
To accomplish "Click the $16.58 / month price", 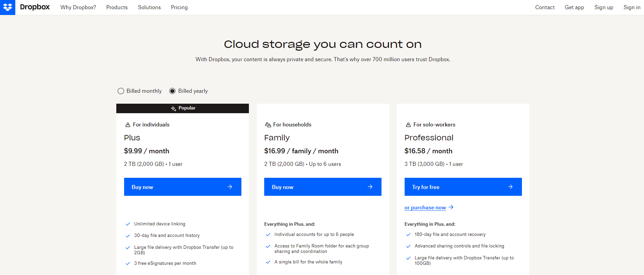I will click(x=428, y=151).
